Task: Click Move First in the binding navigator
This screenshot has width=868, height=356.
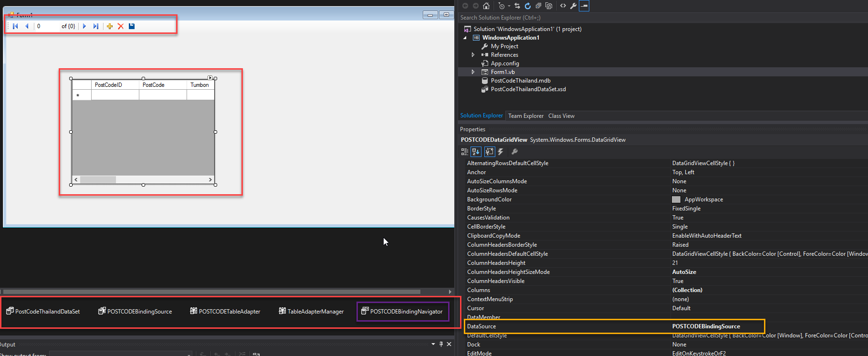Action: (15, 26)
